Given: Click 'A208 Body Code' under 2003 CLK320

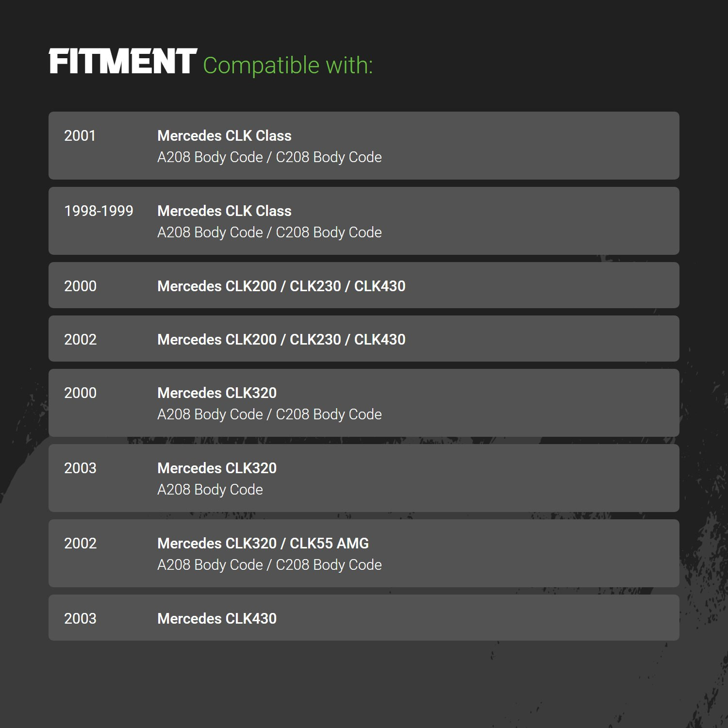Looking at the screenshot, I should pyautogui.click(x=210, y=490).
